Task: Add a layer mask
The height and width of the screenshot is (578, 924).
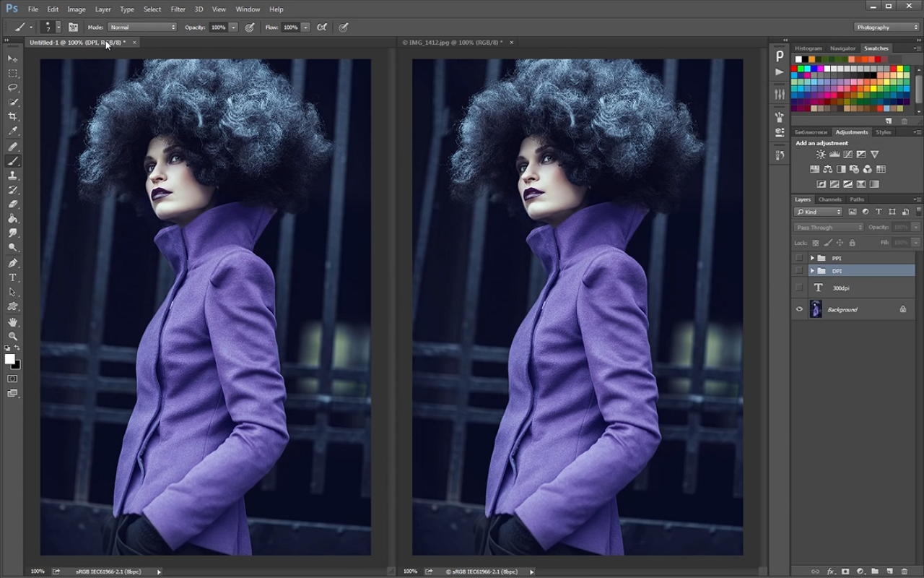Action: 845,571
